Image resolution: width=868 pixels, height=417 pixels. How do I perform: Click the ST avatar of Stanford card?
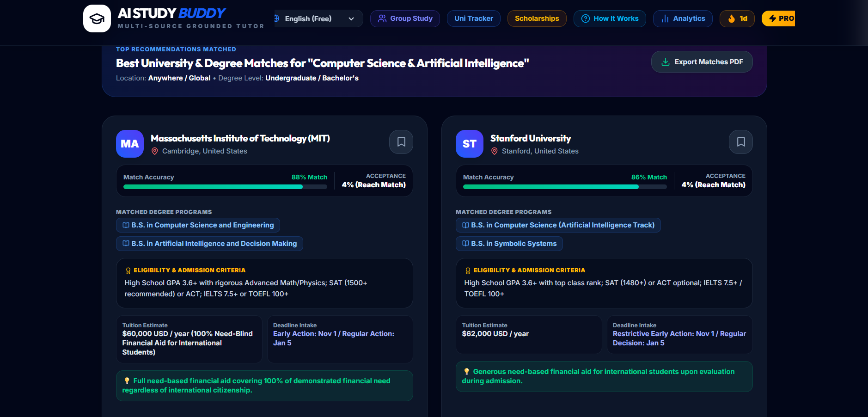click(470, 144)
